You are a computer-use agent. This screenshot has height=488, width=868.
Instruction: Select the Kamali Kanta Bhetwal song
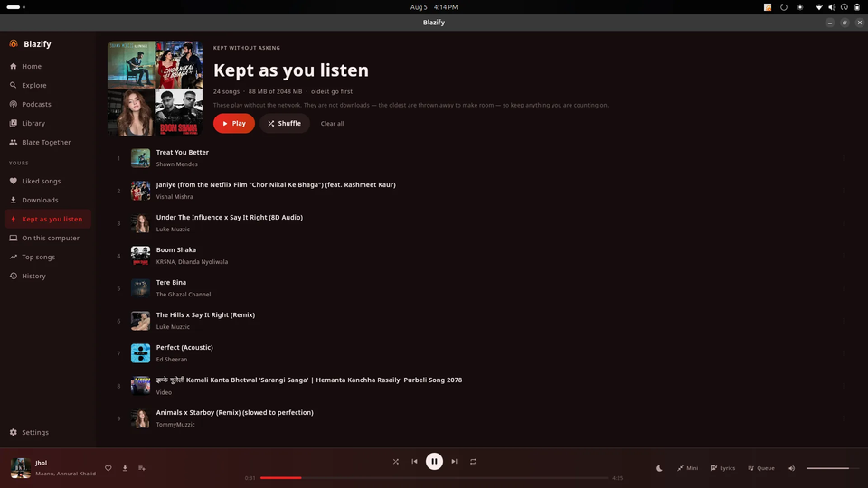pyautogui.click(x=479, y=386)
